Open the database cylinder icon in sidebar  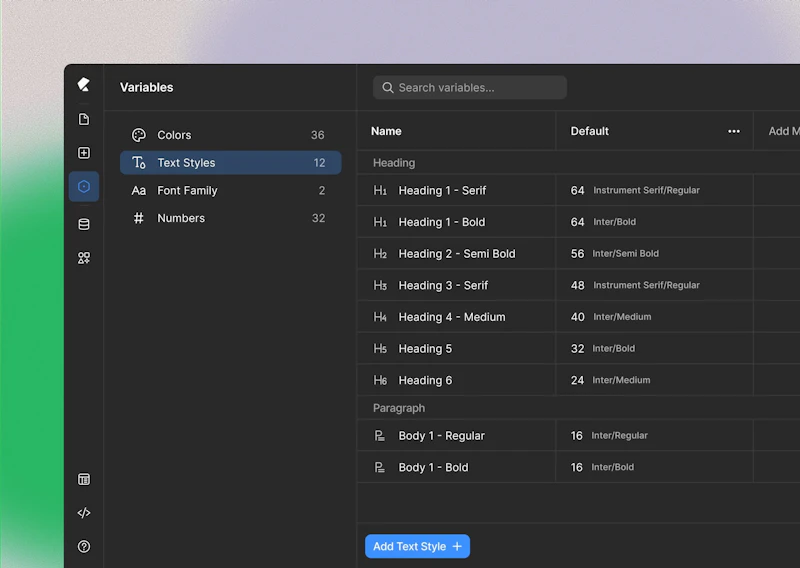(84, 224)
